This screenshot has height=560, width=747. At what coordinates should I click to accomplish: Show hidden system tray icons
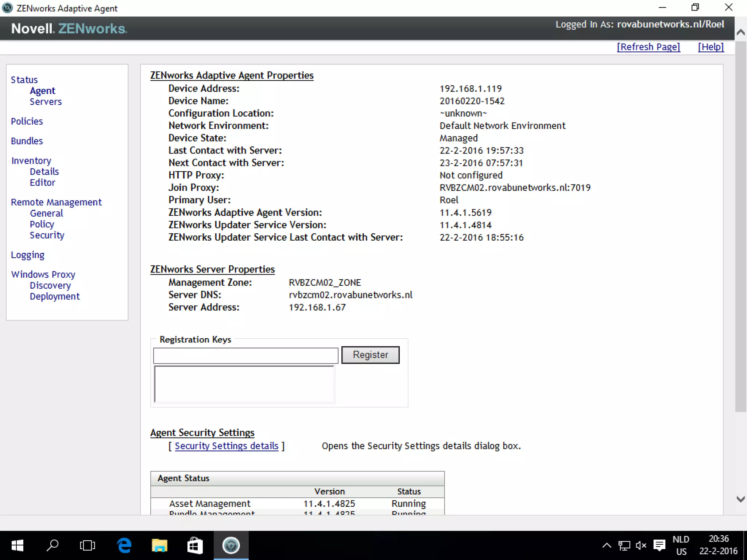tap(607, 545)
